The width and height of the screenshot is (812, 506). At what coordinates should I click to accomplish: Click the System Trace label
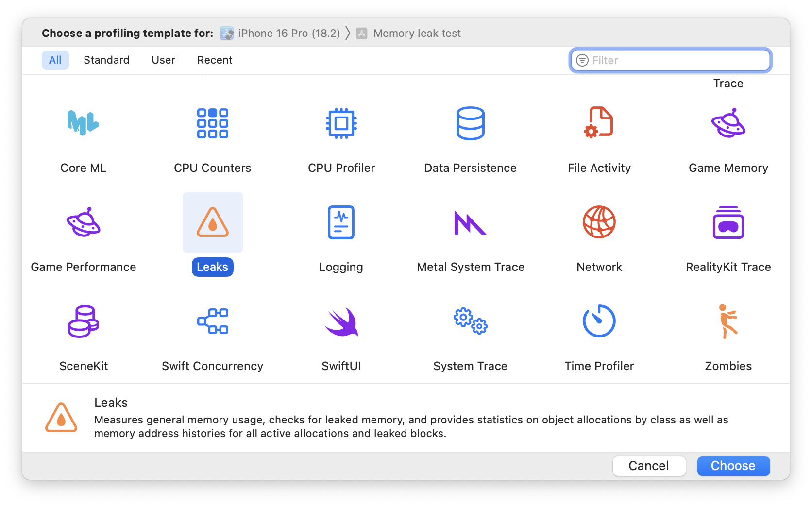[x=470, y=366]
